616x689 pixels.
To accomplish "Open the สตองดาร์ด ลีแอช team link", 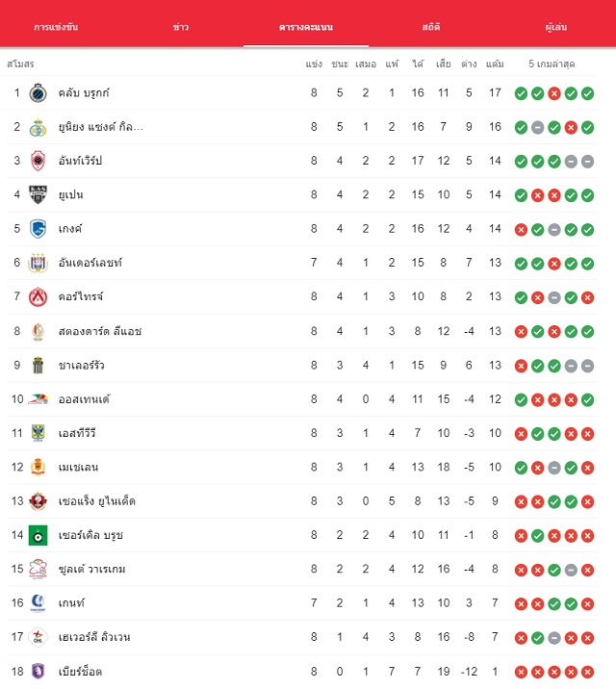I will 100,331.
